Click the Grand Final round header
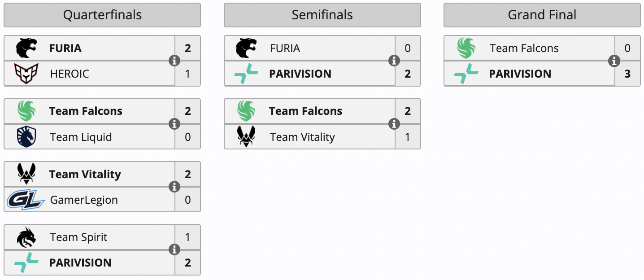The image size is (644, 280). click(x=542, y=15)
